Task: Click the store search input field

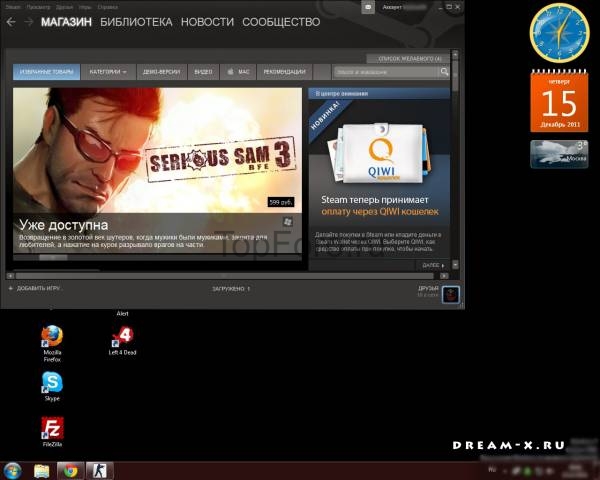Action: pyautogui.click(x=386, y=72)
